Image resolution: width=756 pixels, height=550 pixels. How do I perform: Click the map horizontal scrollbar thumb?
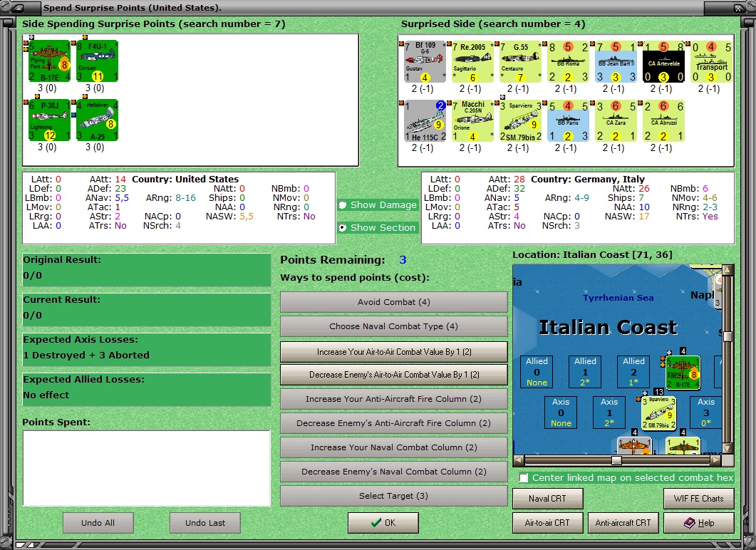[x=616, y=460]
